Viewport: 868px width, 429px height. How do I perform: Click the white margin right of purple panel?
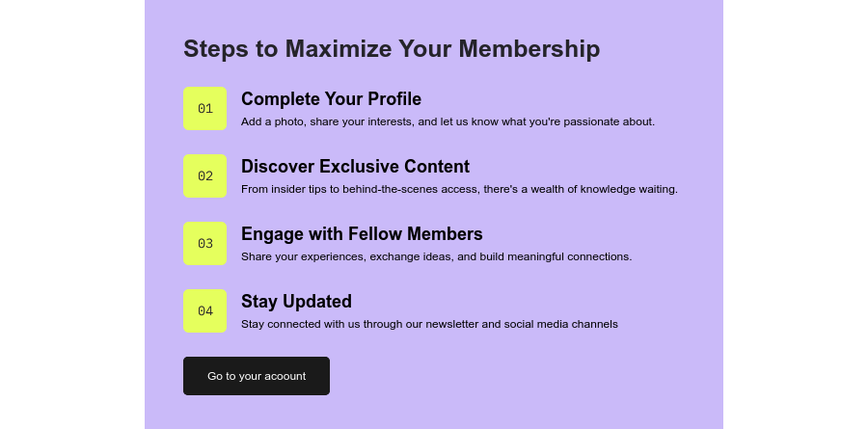pyautogui.click(x=796, y=214)
